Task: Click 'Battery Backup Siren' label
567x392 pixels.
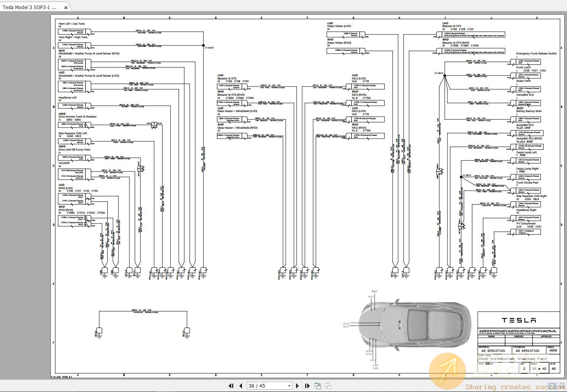Action: coord(529,111)
